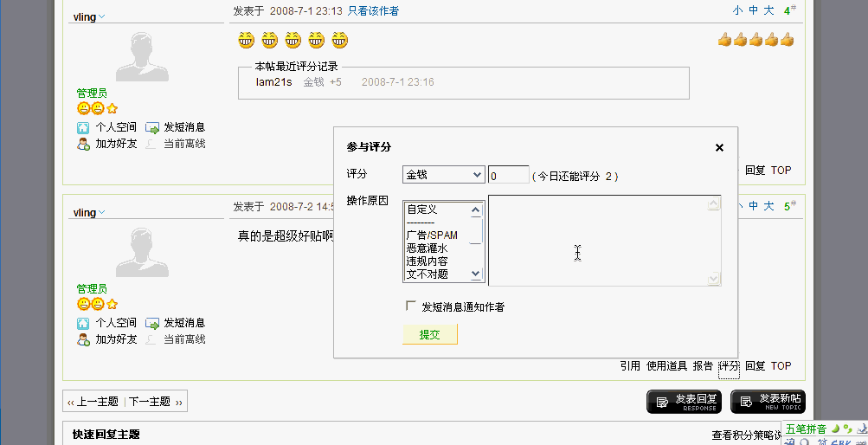Click 加为好友 icon in 5# post
The height and width of the screenshot is (445, 868).
coord(83,340)
